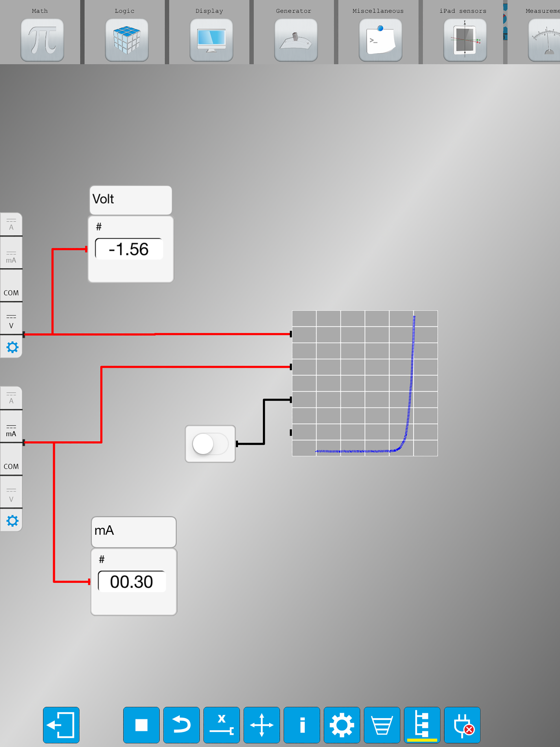The width and height of the screenshot is (560, 747).
Task: Select the V terminal on lower multimeter
Action: tap(11, 492)
